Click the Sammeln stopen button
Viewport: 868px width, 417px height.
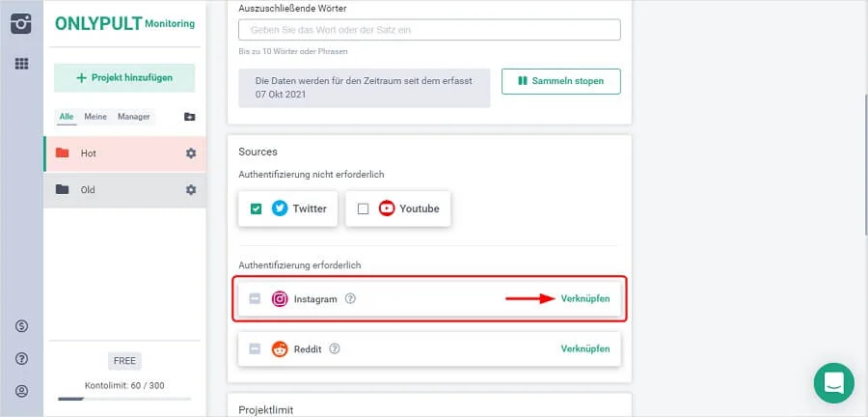[560, 81]
